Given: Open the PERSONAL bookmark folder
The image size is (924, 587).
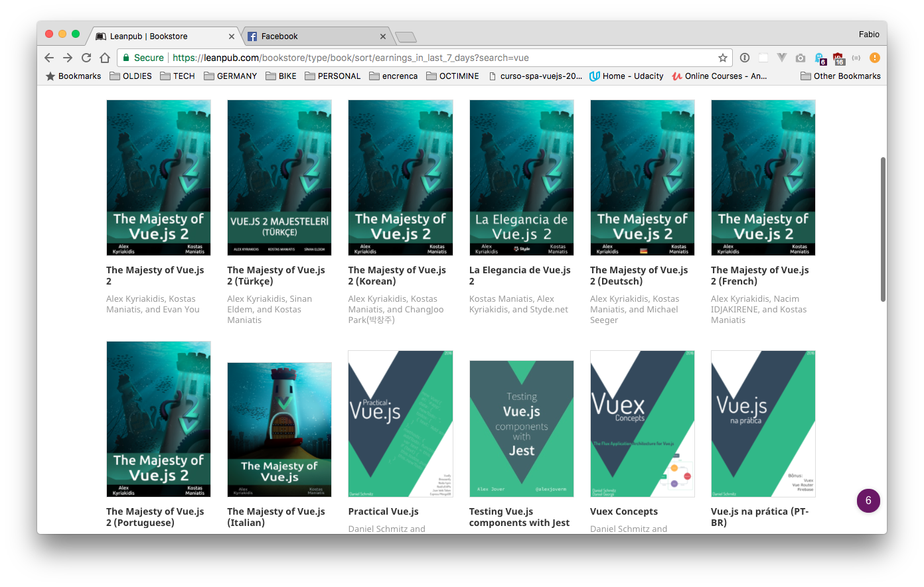Looking at the screenshot, I should pos(333,76).
